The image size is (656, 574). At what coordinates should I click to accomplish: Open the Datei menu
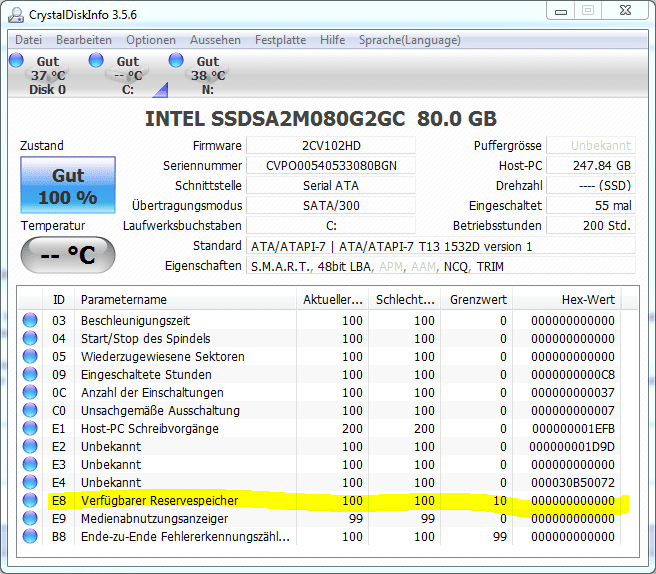[x=28, y=40]
